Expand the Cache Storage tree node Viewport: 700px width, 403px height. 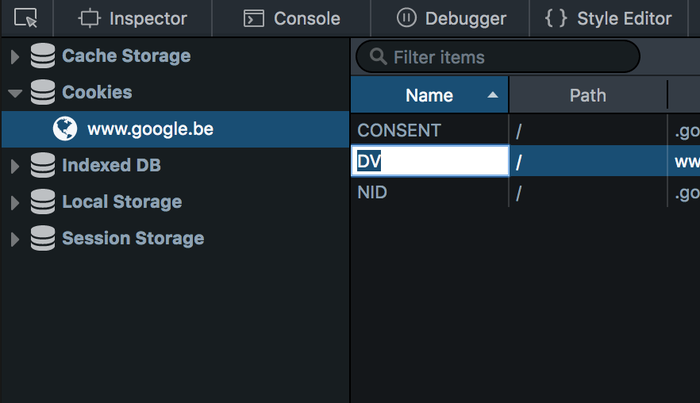tap(14, 56)
